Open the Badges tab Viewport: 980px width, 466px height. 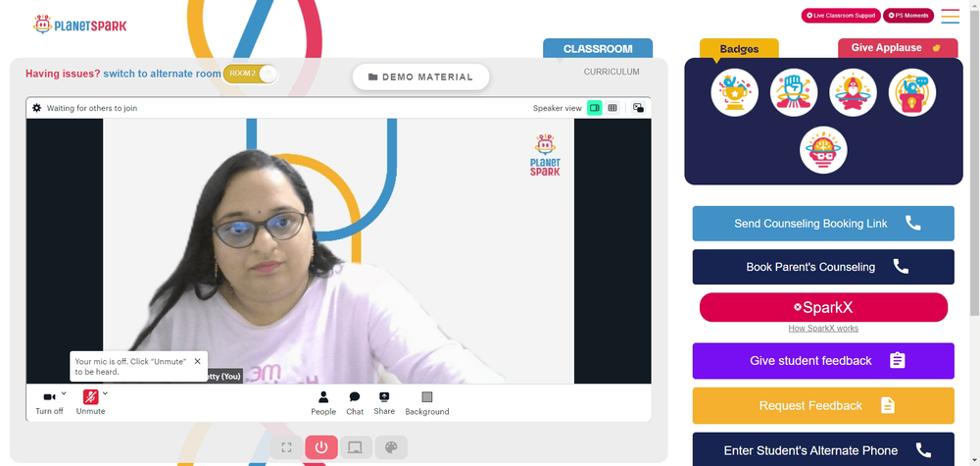pyautogui.click(x=739, y=49)
